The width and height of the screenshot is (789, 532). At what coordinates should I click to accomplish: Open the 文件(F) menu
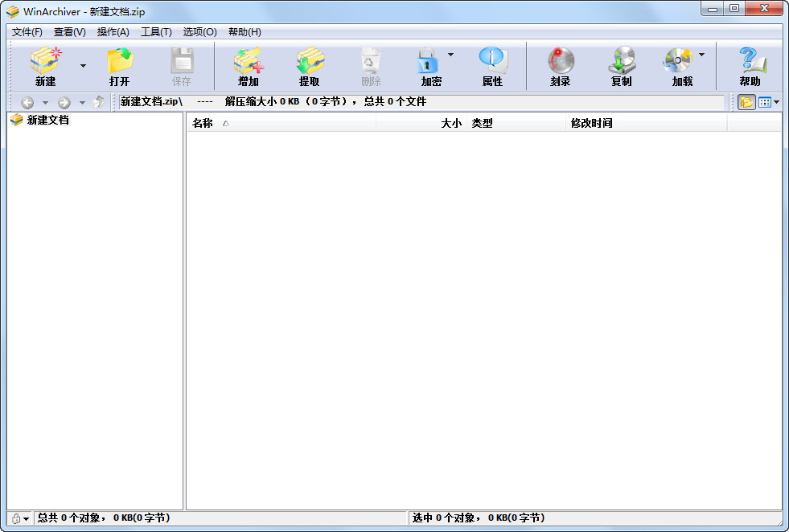click(27, 32)
